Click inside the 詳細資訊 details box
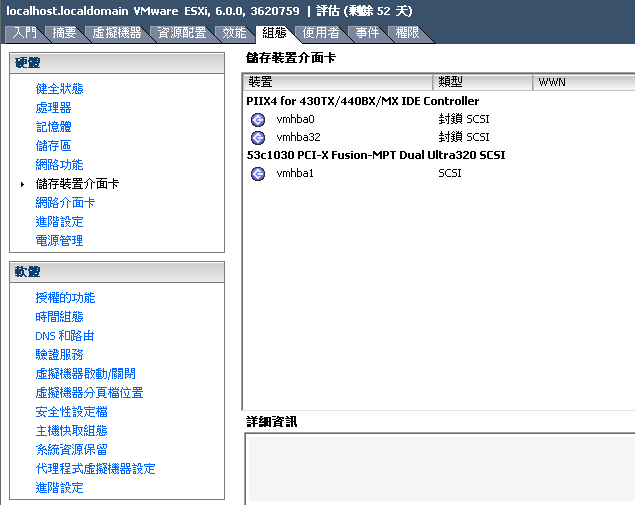 (441, 469)
